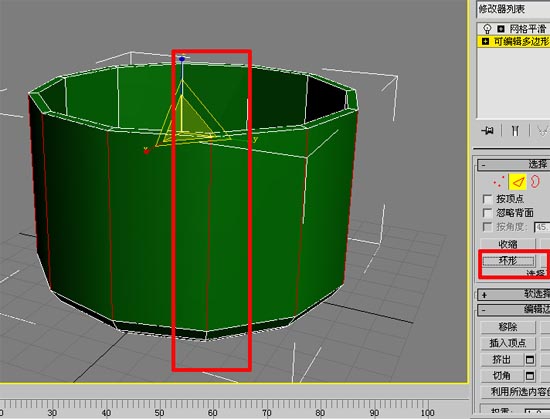Select 网格平滑 modifier in the stack

(528, 29)
